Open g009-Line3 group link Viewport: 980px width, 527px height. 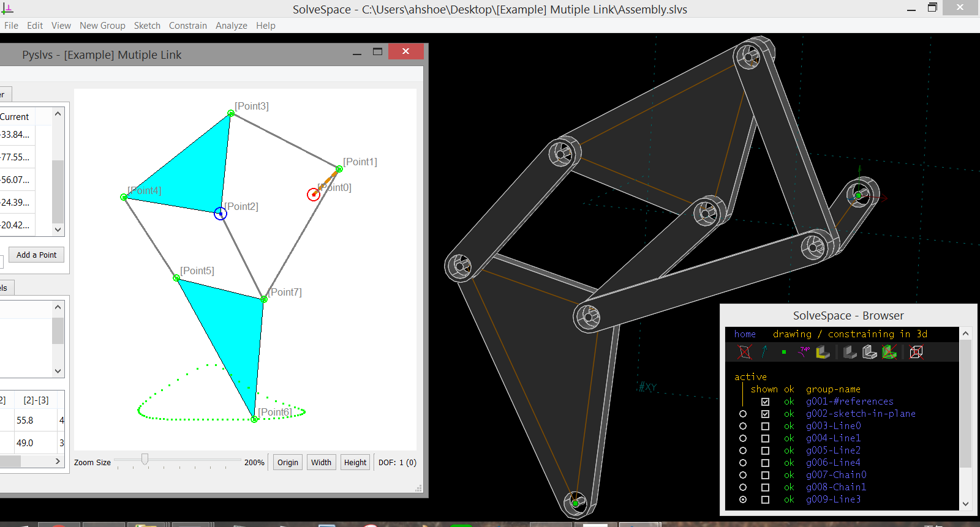click(x=833, y=499)
